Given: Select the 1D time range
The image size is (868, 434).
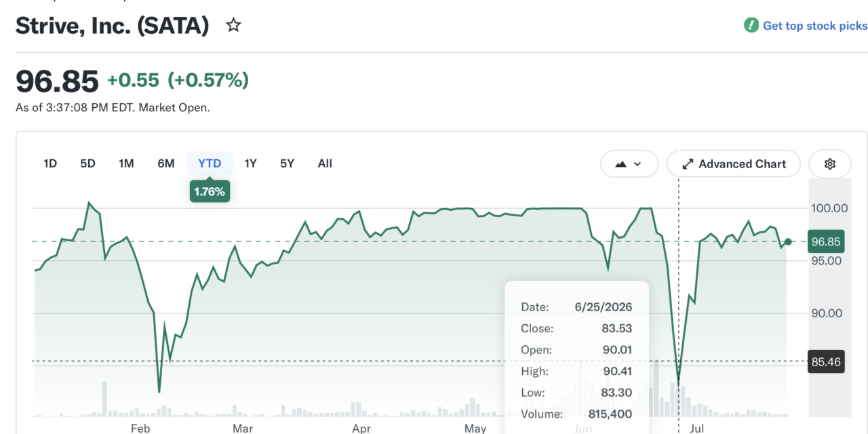Looking at the screenshot, I should (50, 163).
